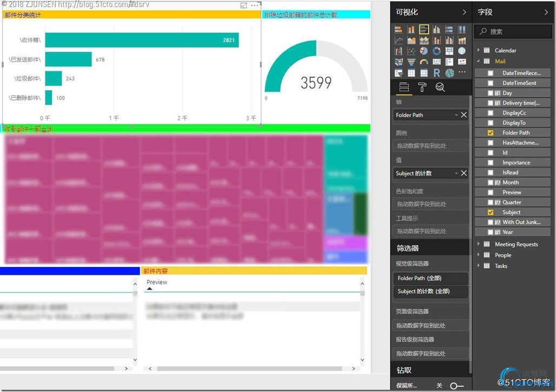Click the Preview table horizontal scrollbar
The width and height of the screenshot is (556, 392).
click(x=249, y=369)
